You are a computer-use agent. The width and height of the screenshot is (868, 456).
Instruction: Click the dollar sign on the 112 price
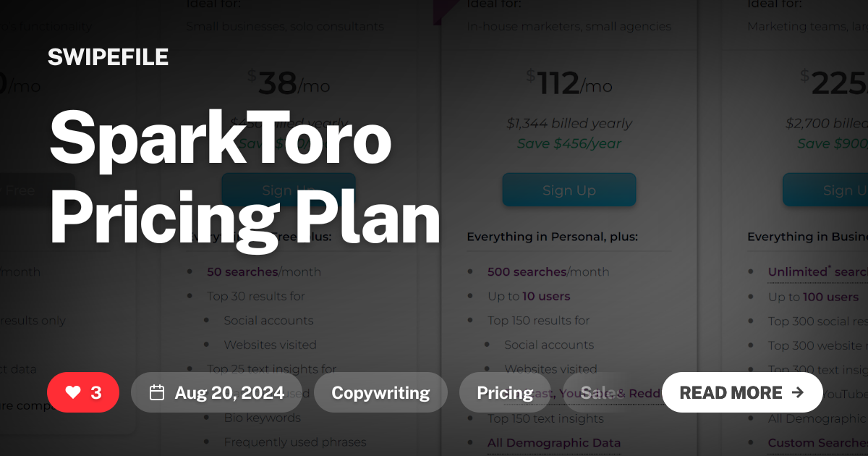pyautogui.click(x=529, y=75)
